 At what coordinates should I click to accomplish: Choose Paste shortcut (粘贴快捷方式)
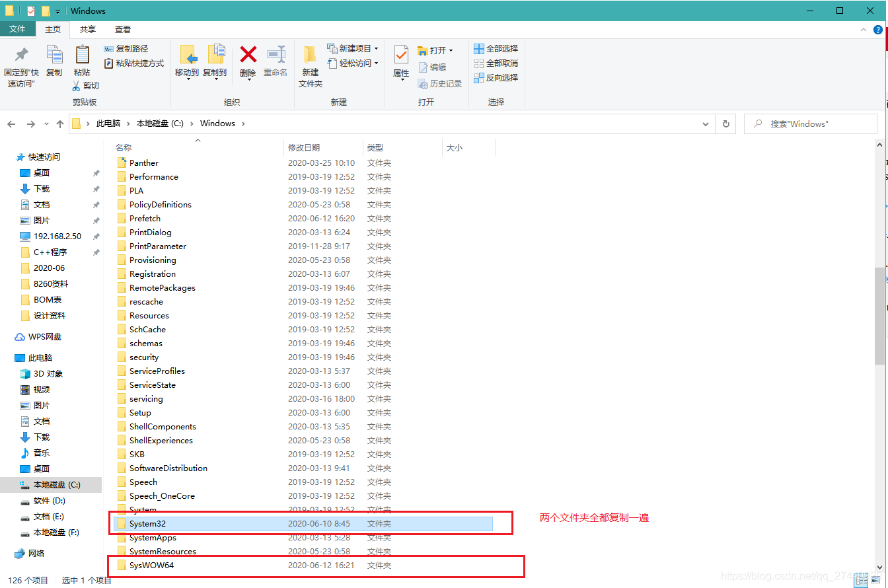134,63
